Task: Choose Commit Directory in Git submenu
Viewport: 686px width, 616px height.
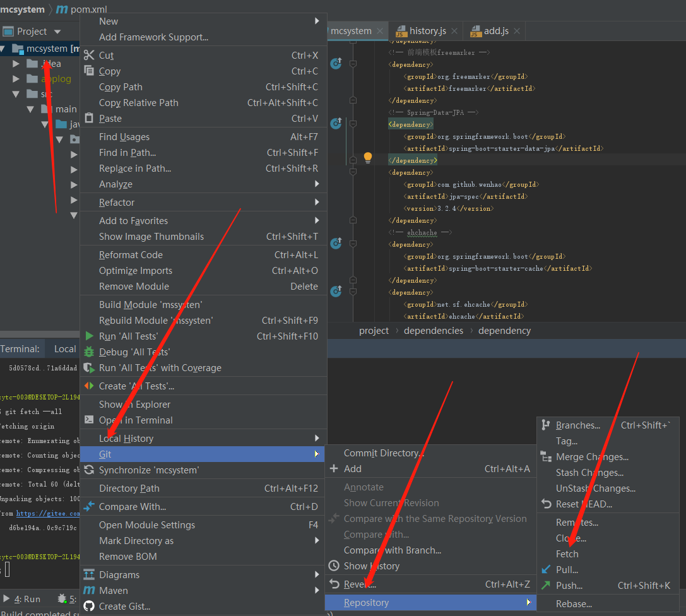Action: click(x=383, y=453)
